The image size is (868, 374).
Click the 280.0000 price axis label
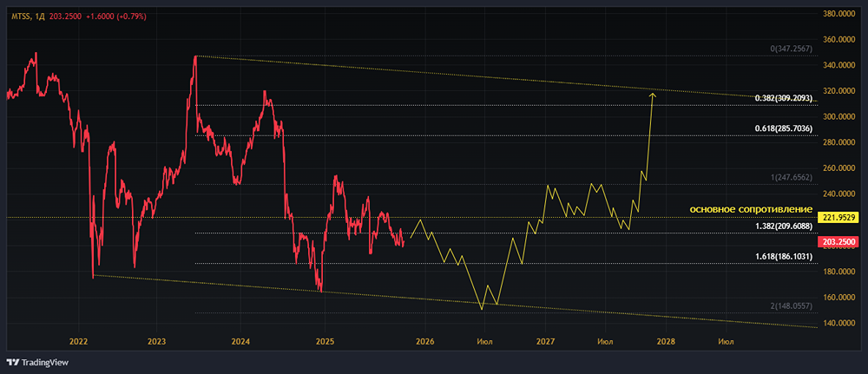(x=838, y=142)
